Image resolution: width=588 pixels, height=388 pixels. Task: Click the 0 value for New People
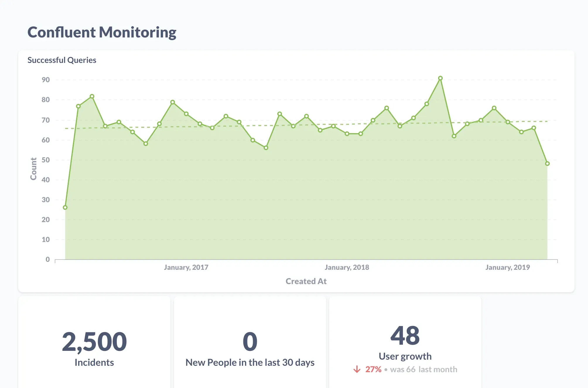(x=250, y=341)
